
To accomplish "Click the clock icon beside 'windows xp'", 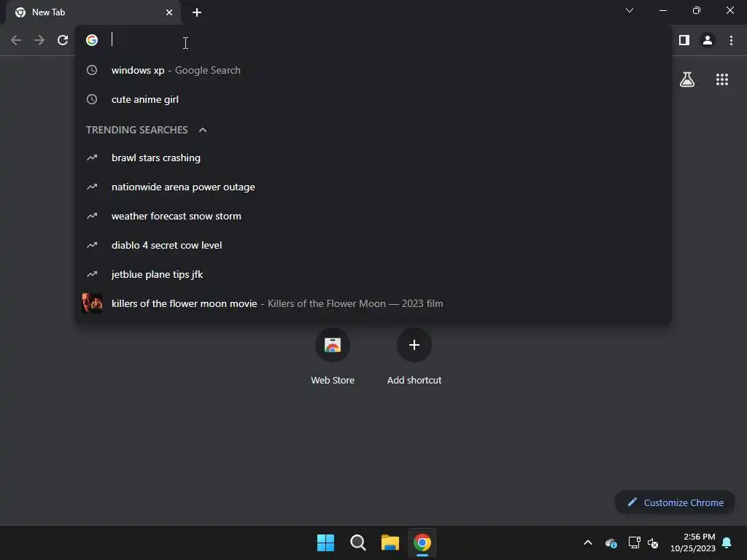I will point(92,70).
